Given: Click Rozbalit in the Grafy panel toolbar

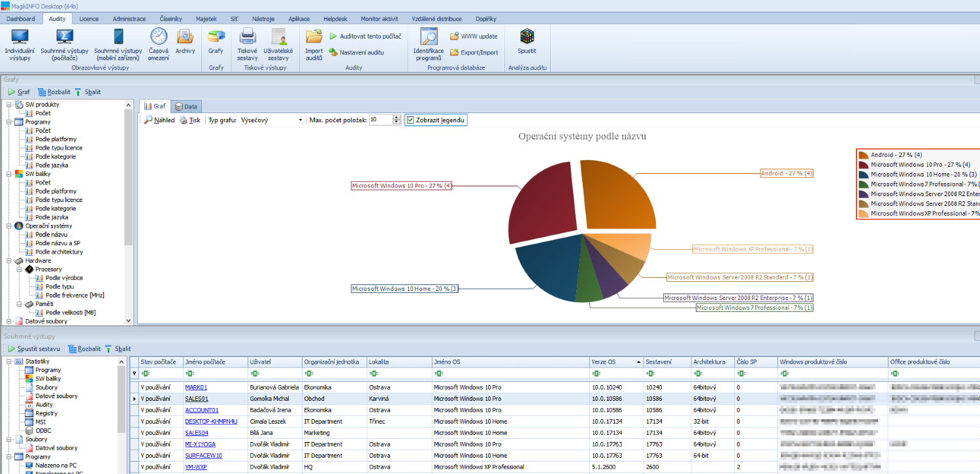Looking at the screenshot, I should tap(54, 92).
